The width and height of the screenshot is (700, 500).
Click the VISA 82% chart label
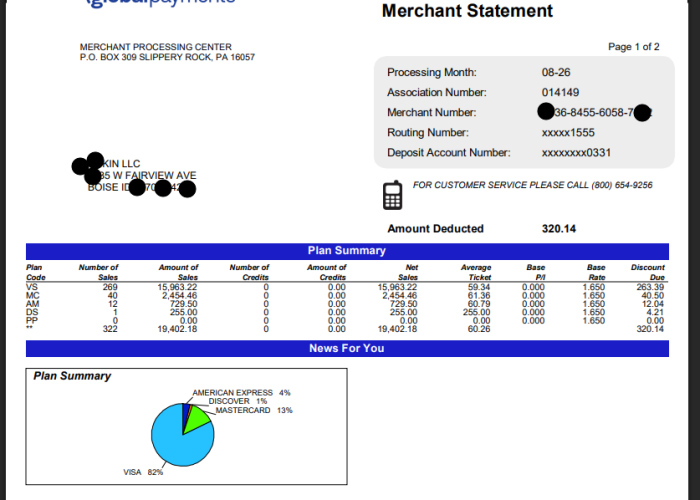tap(143, 472)
